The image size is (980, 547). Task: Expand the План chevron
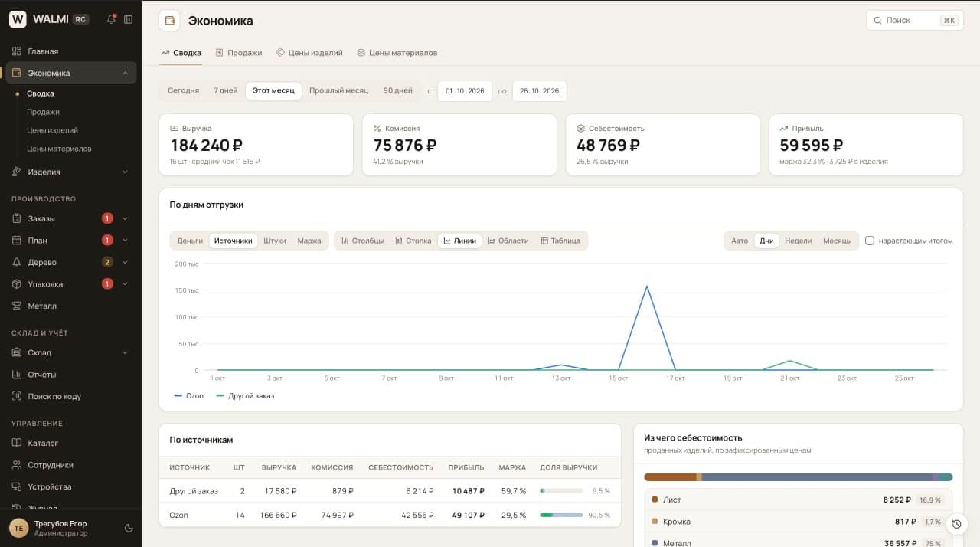click(125, 241)
